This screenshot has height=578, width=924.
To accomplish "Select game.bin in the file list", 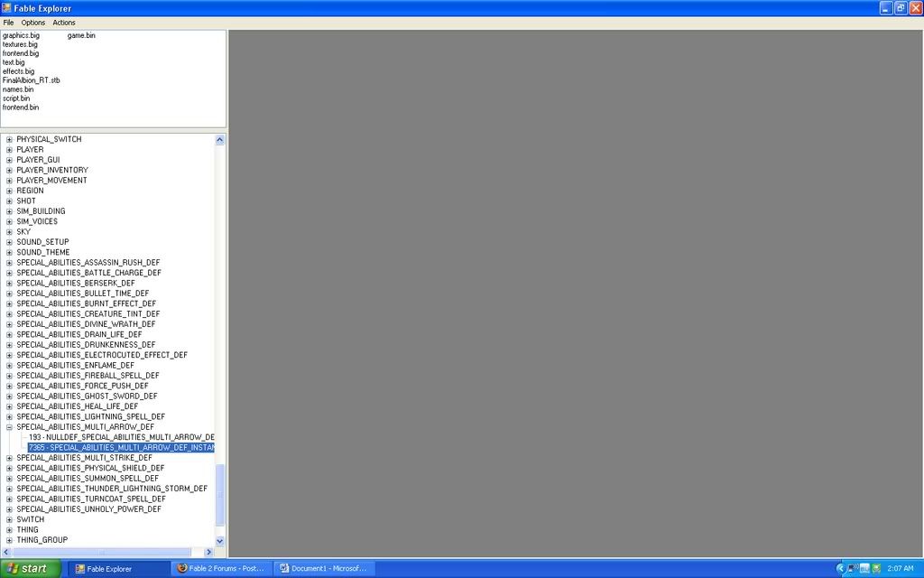I will point(81,35).
